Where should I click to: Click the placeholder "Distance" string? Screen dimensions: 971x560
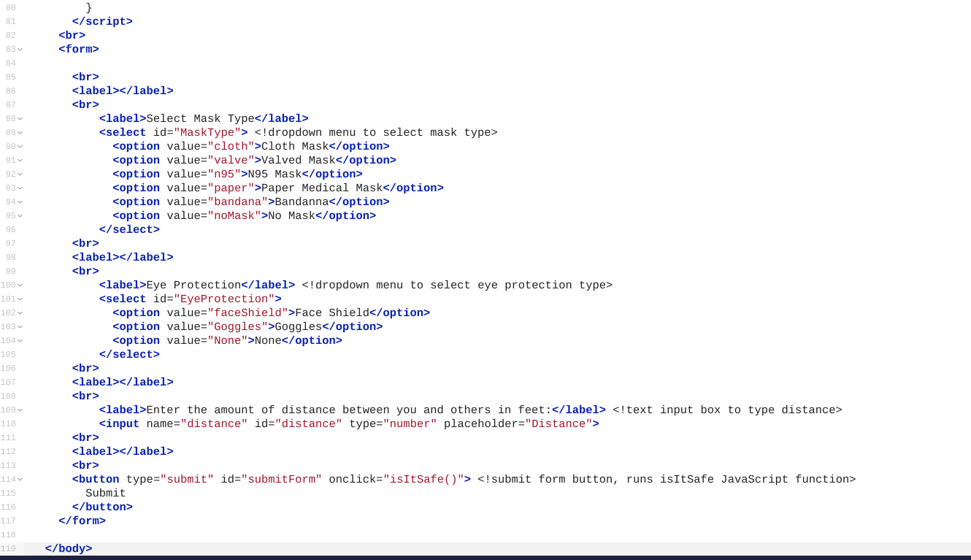click(559, 424)
